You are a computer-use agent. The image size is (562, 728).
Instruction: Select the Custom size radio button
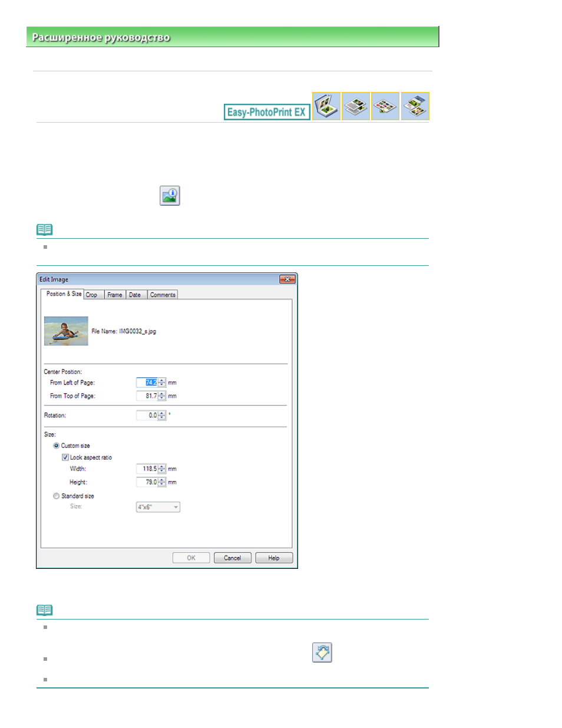(x=57, y=446)
